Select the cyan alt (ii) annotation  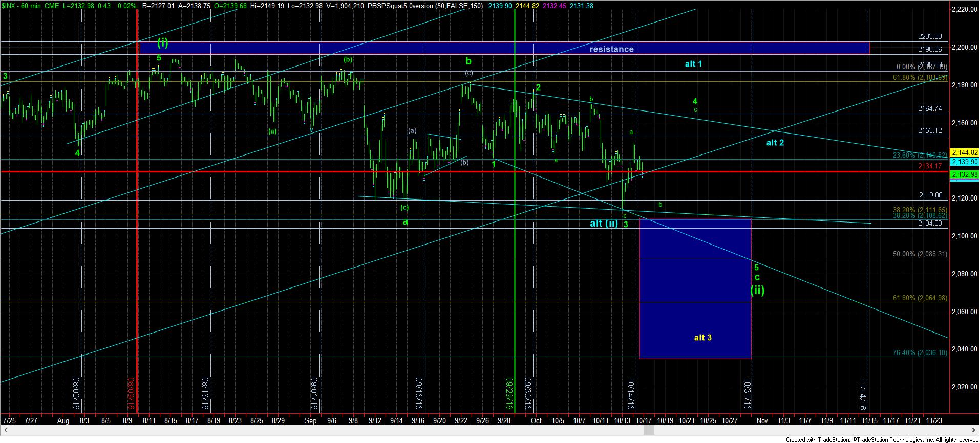click(604, 223)
